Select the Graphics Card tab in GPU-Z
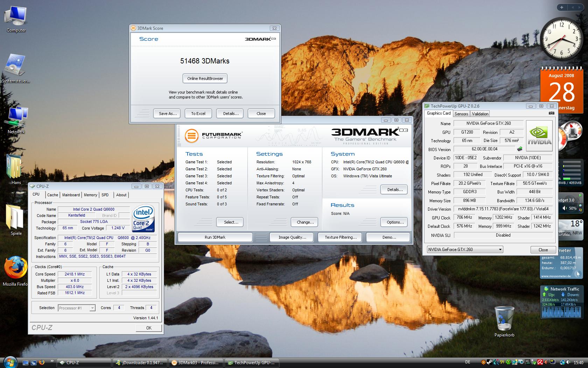588x368 pixels. tap(439, 113)
